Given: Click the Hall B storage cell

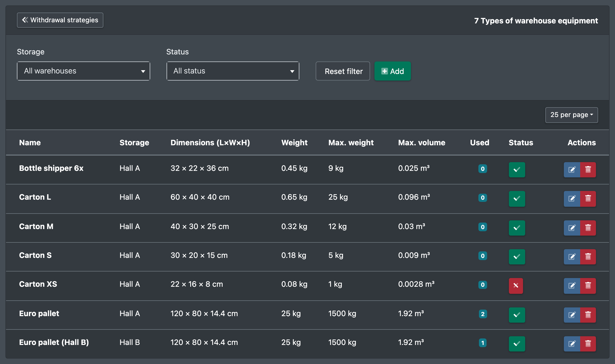Looking at the screenshot, I should pyautogui.click(x=130, y=342).
